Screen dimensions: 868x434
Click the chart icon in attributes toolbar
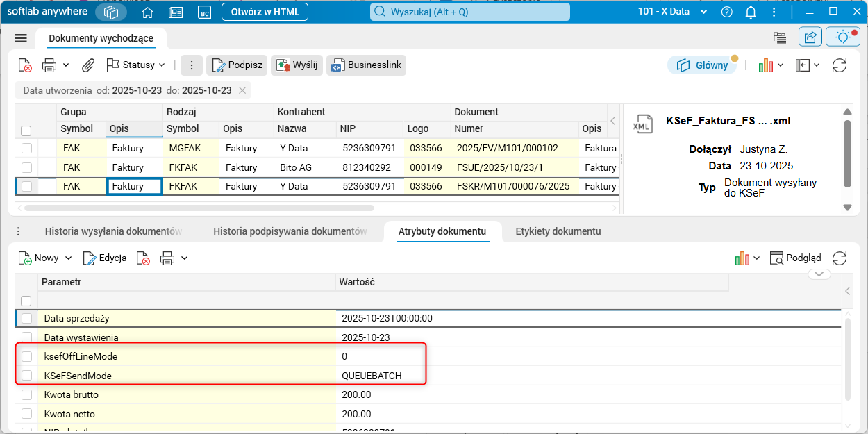click(x=742, y=258)
